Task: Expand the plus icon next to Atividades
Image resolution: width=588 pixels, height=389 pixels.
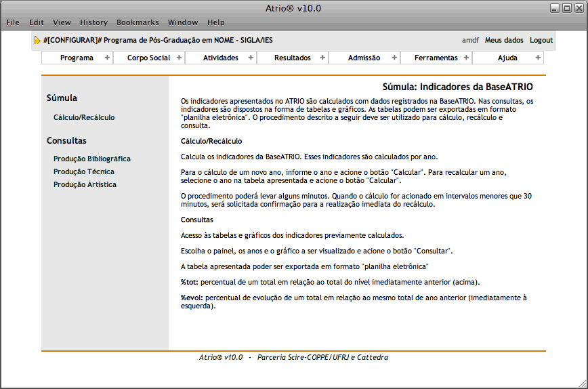Action: [251, 58]
